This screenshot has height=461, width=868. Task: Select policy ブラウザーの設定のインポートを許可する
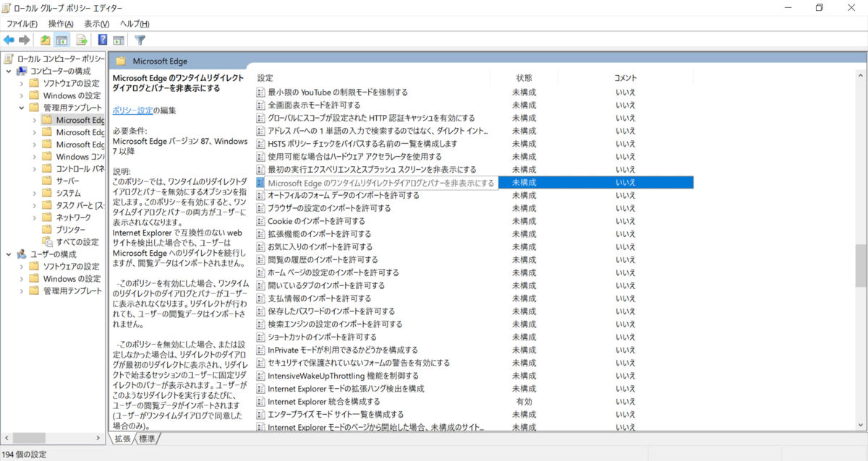[x=329, y=208]
